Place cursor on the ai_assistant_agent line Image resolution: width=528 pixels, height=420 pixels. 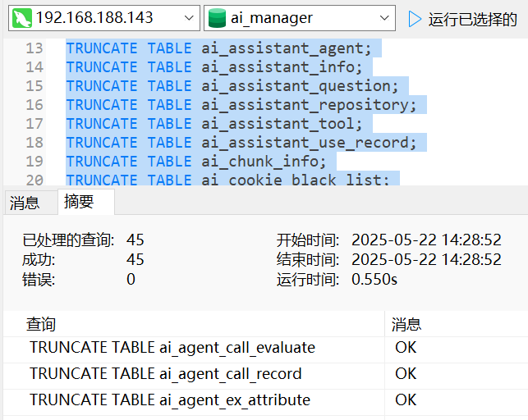pyautogui.click(x=218, y=48)
